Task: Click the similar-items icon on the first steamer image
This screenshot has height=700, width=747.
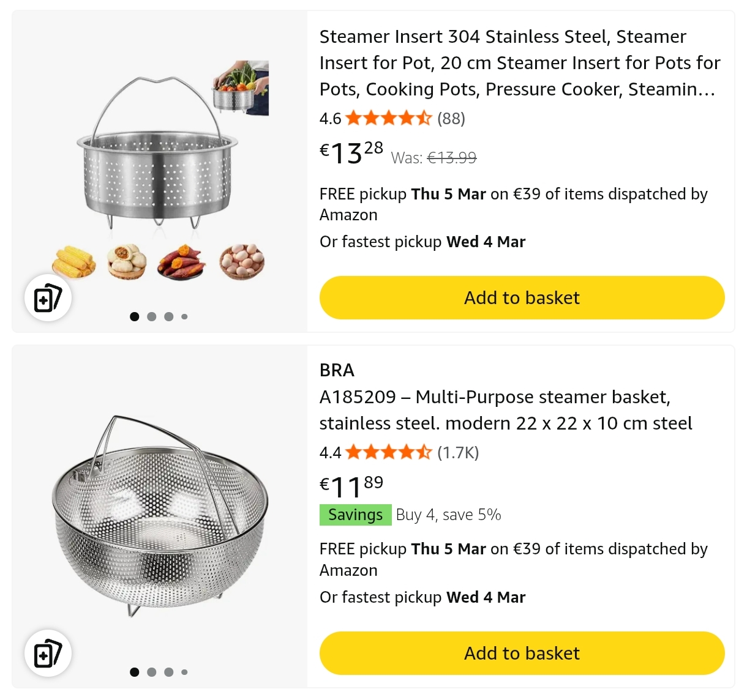Action: click(x=48, y=298)
